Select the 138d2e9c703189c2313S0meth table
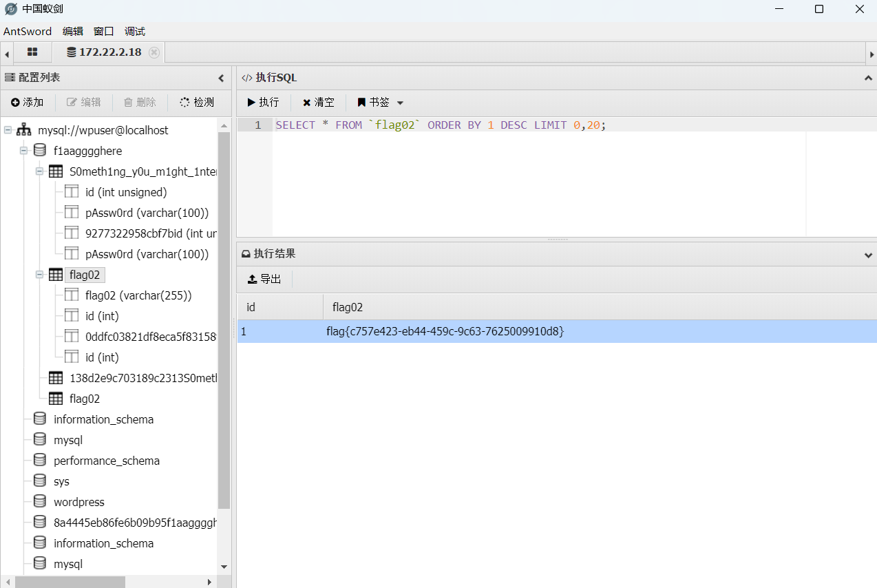 (143, 378)
